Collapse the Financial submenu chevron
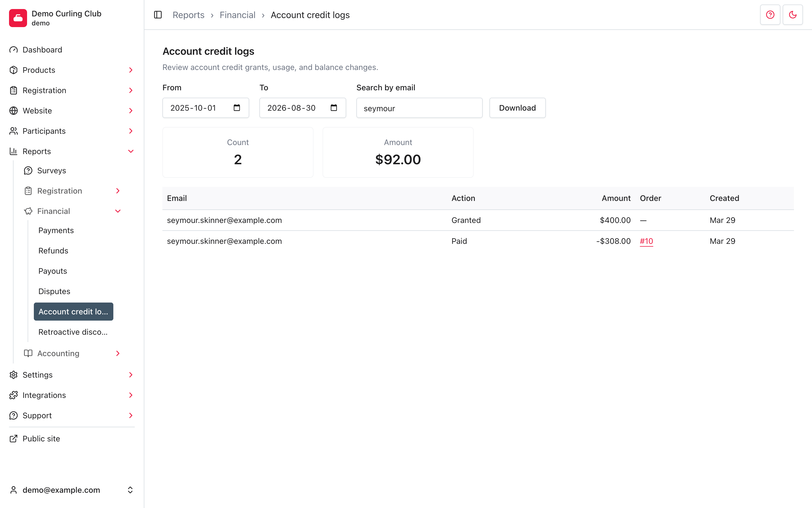 [x=118, y=211]
